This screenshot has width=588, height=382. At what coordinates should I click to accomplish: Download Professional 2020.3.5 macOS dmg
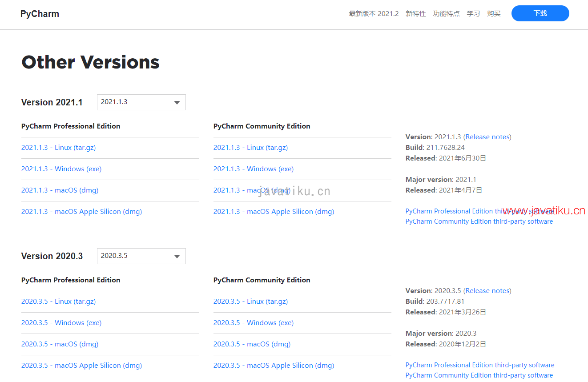[x=60, y=344]
